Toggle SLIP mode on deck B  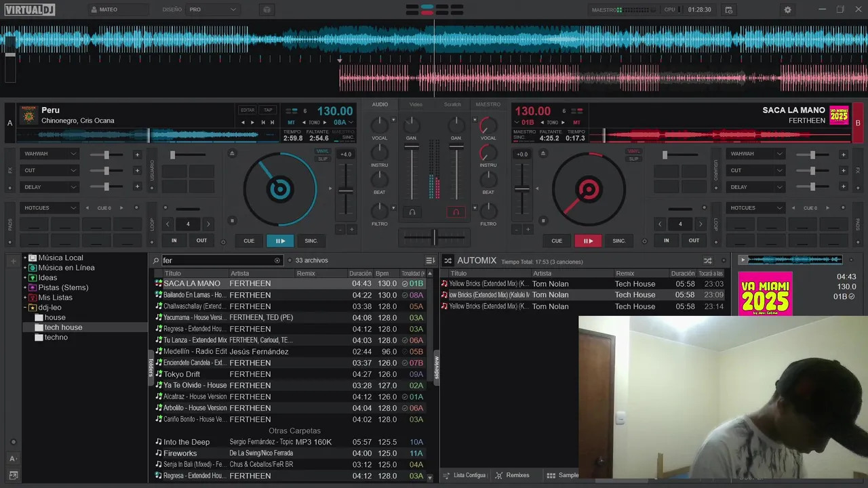633,159
